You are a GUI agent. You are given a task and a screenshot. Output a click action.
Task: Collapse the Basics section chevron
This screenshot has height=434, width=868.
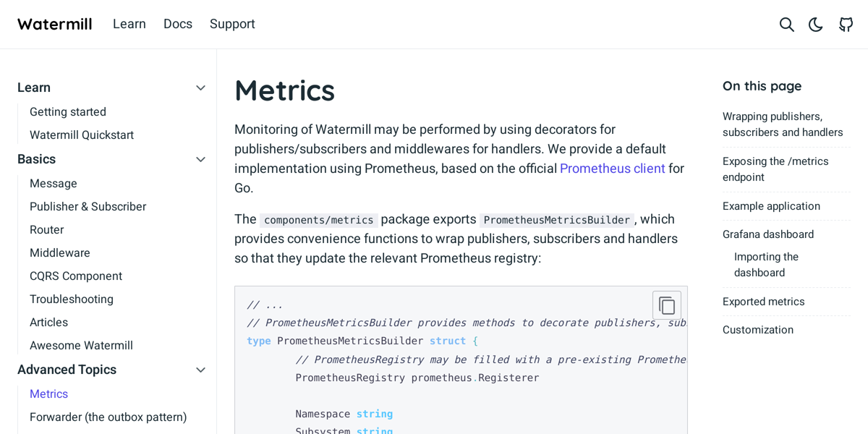200,159
